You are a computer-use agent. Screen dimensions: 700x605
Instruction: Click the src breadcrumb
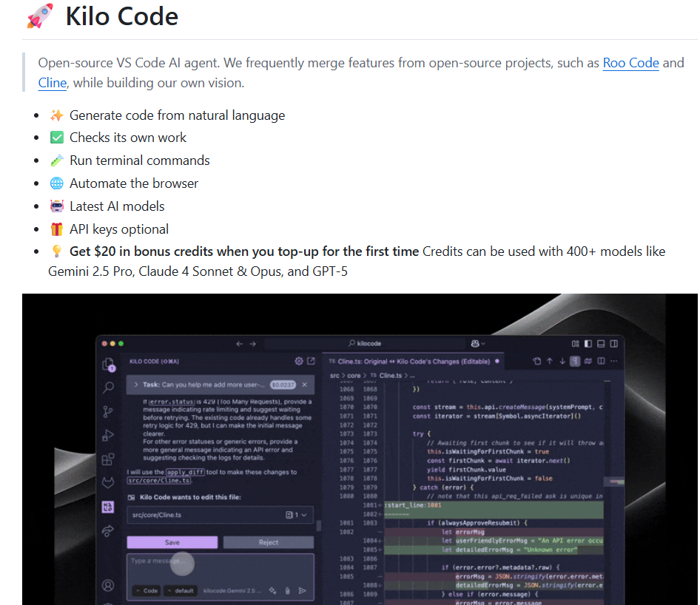334,376
